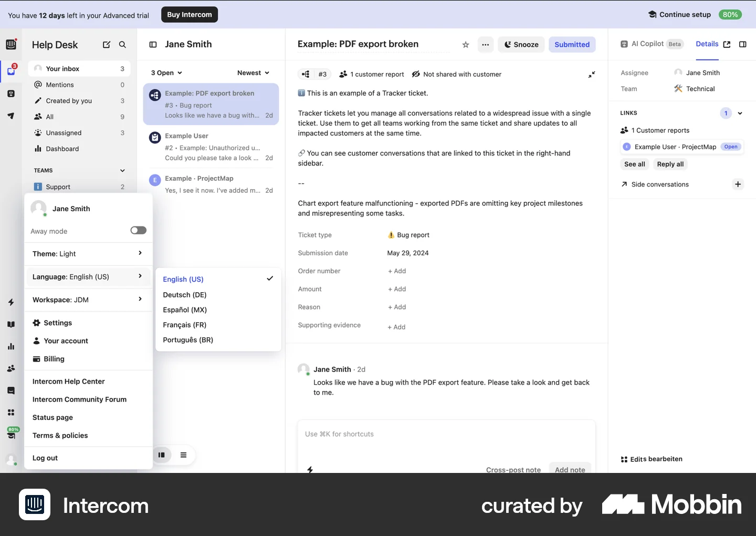Add a value for Order number
The height and width of the screenshot is (536, 756).
[397, 271]
